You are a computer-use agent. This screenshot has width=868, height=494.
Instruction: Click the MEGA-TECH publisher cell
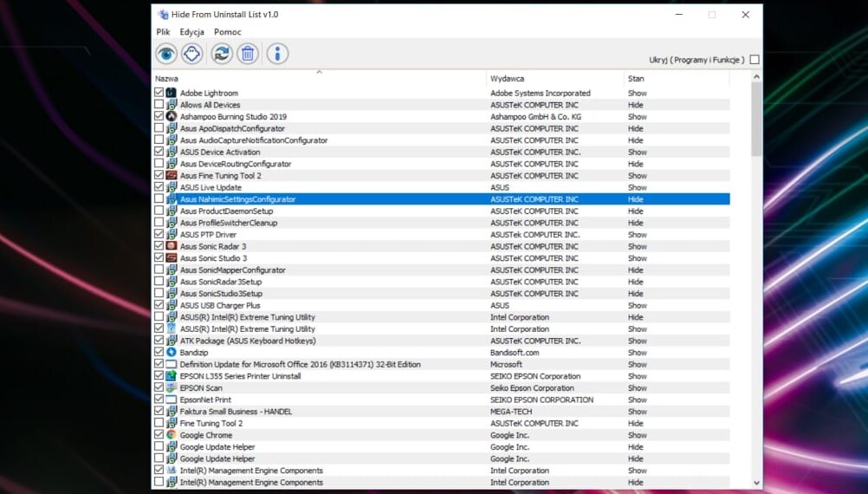511,412
